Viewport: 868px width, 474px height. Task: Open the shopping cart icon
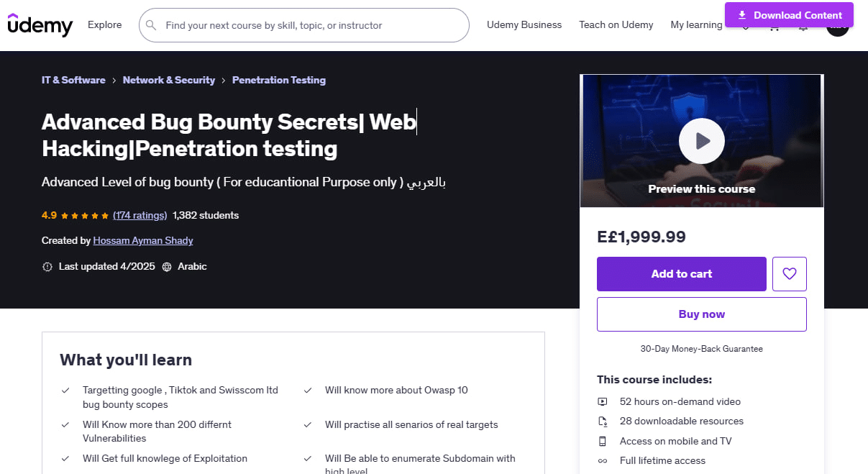[x=775, y=29]
